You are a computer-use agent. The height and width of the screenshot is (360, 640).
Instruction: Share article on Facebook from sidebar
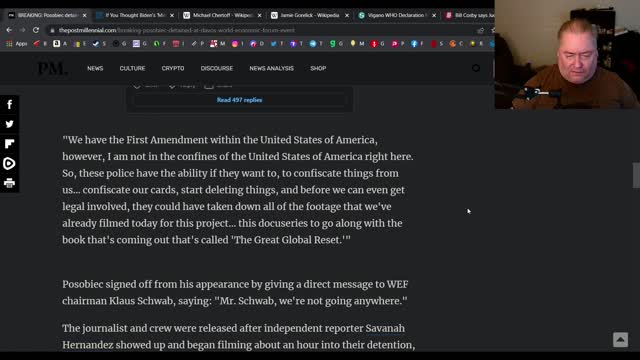click(9, 104)
